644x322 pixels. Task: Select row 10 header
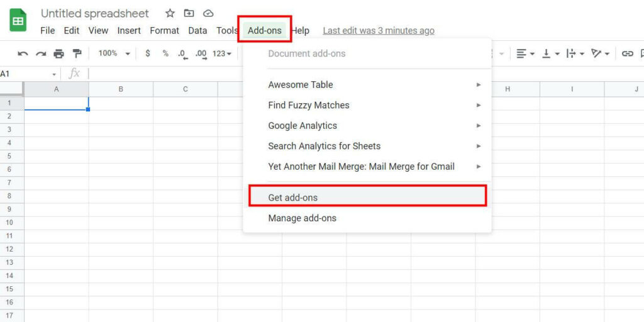12,223
